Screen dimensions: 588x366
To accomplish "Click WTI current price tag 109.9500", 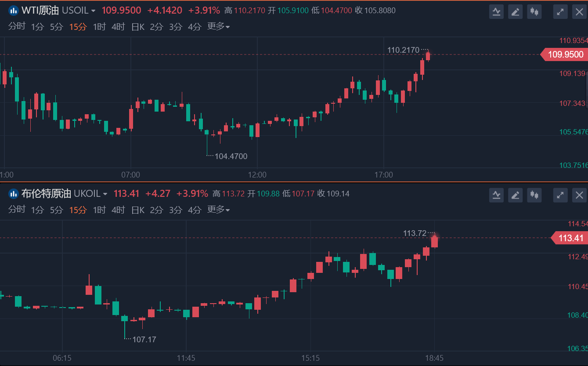I will pos(564,54).
